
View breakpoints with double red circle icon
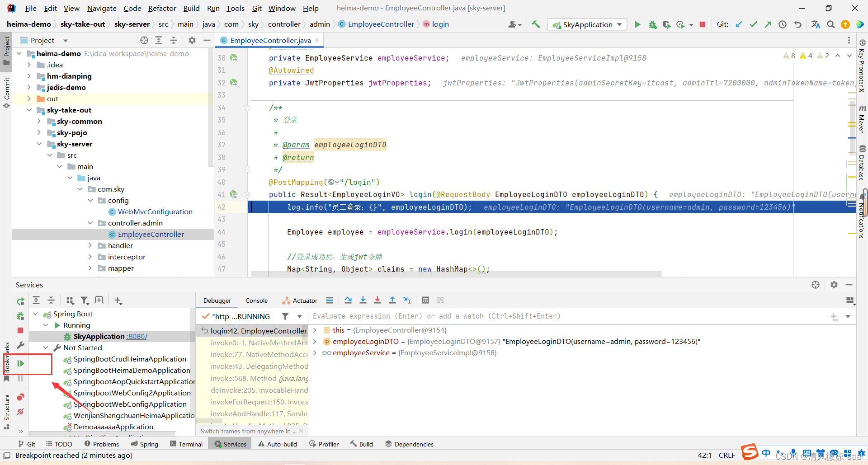[x=20, y=397]
